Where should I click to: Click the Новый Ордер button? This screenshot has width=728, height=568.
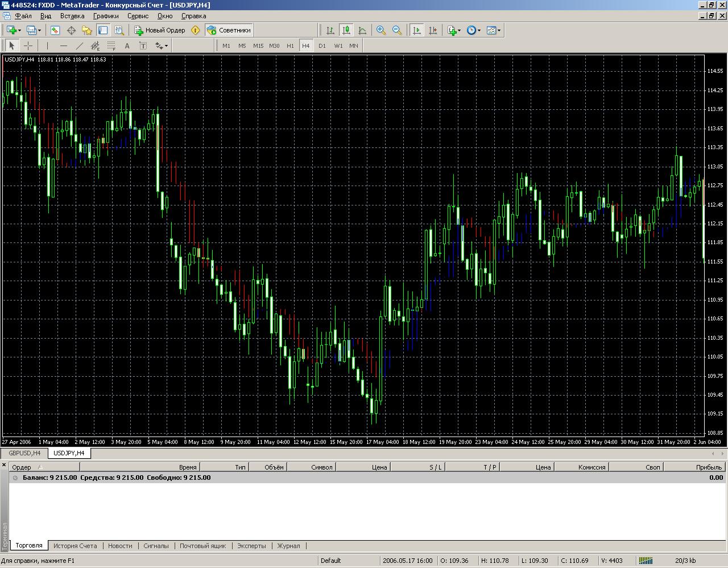coord(159,30)
